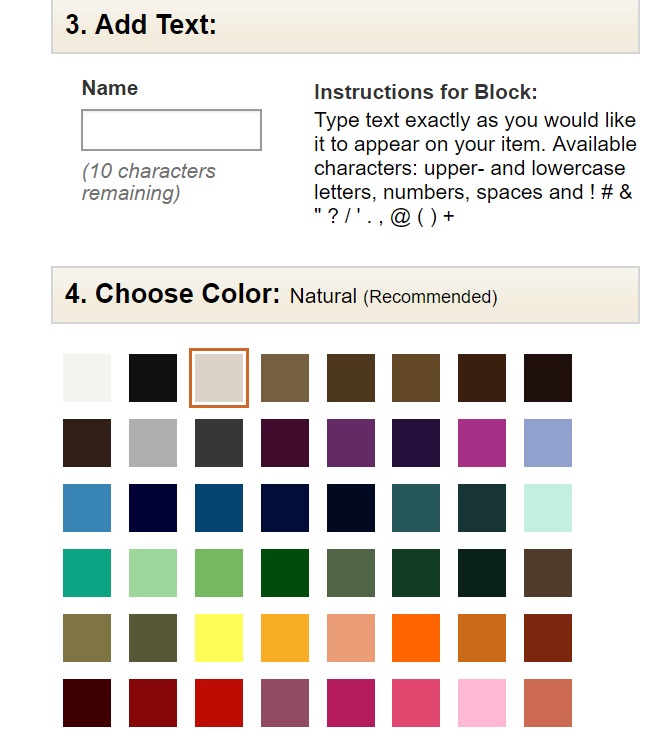The image size is (653, 729).
Task: Pick the hot pink color swatch
Action: tap(416, 703)
